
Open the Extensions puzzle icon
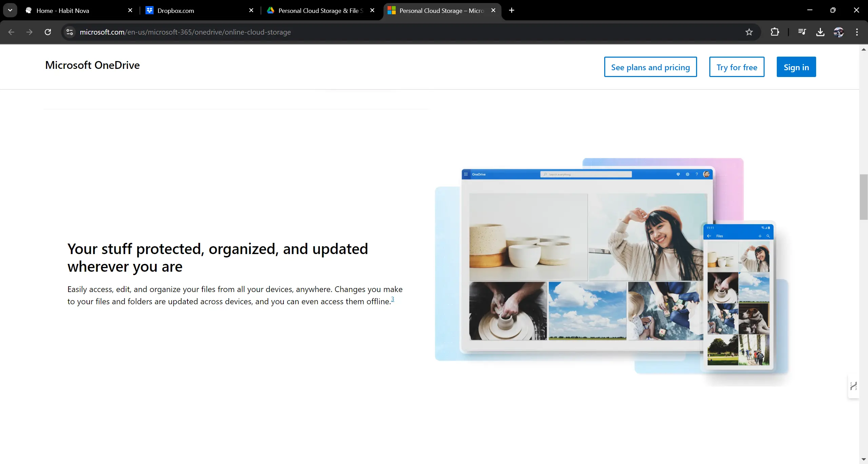point(775,32)
